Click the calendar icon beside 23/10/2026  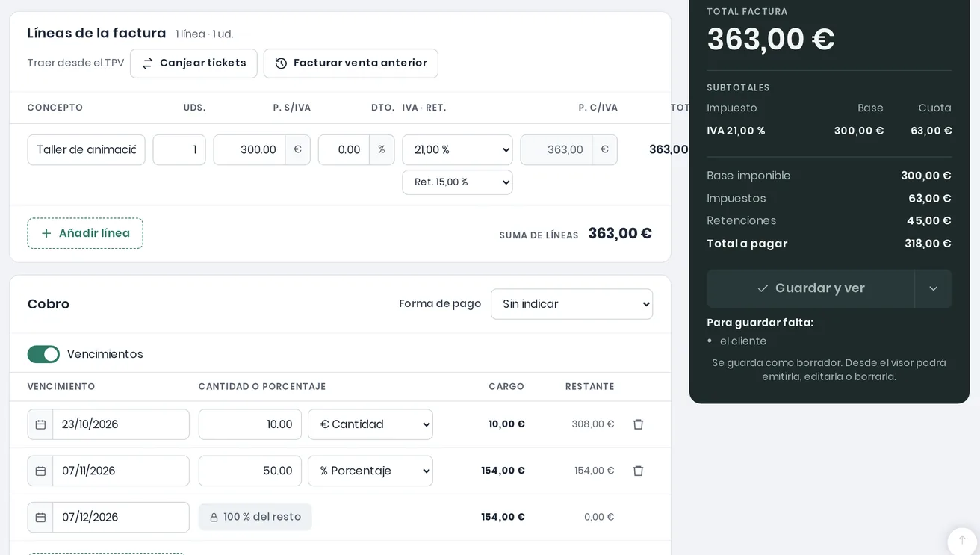[40, 424]
